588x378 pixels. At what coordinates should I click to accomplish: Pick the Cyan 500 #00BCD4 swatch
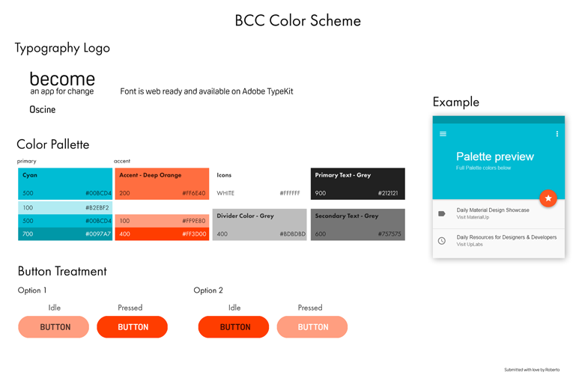[x=65, y=183]
